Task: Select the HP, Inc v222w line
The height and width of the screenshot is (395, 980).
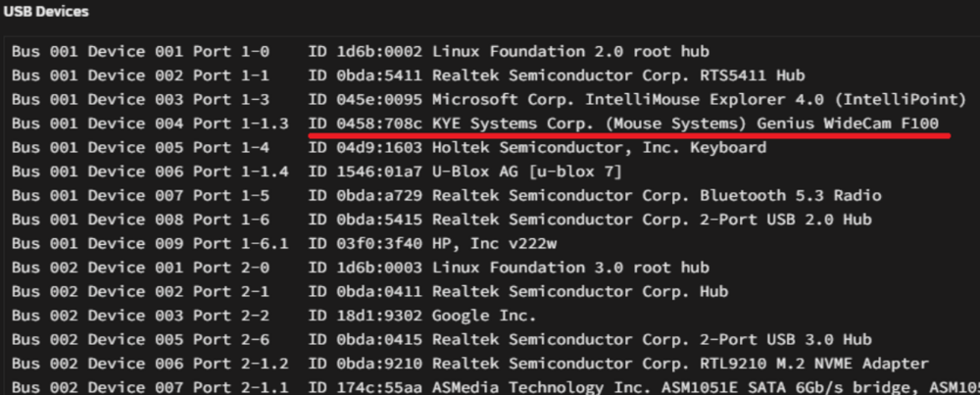Action: [x=284, y=244]
